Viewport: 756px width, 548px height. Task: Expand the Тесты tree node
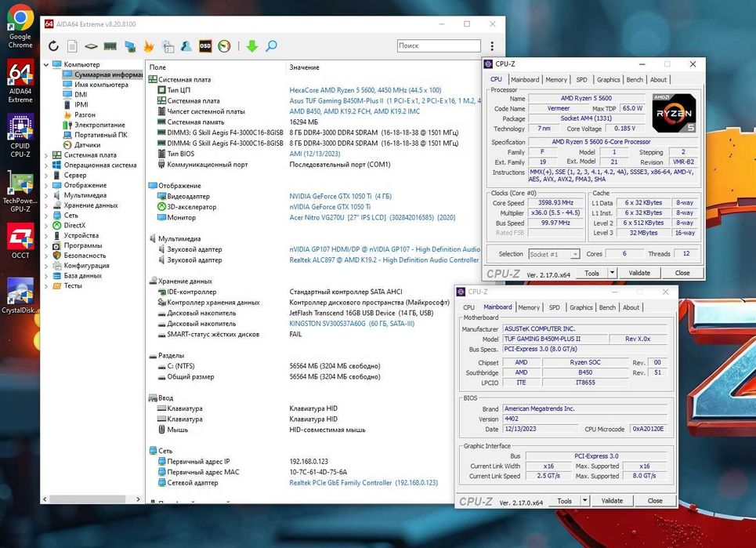(47, 286)
